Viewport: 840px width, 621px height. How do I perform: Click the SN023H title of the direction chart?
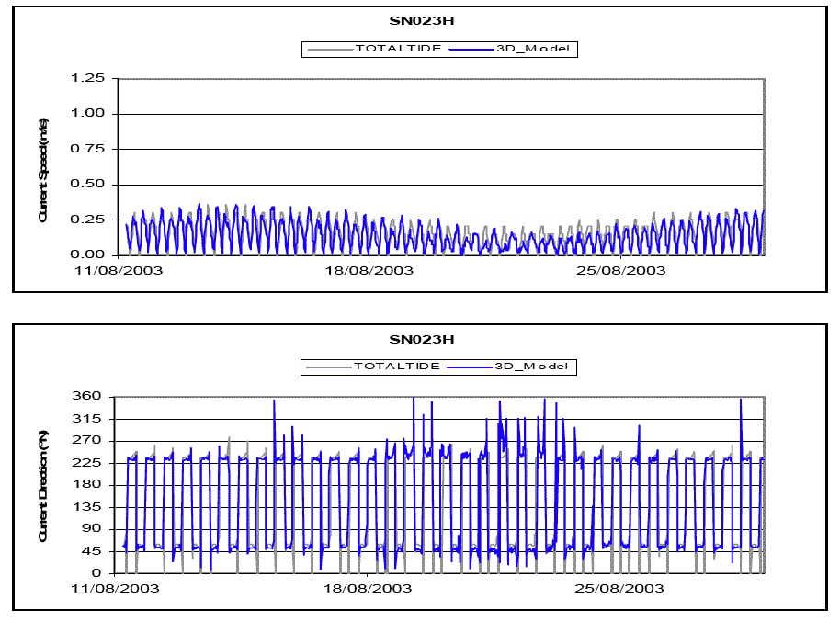422,340
